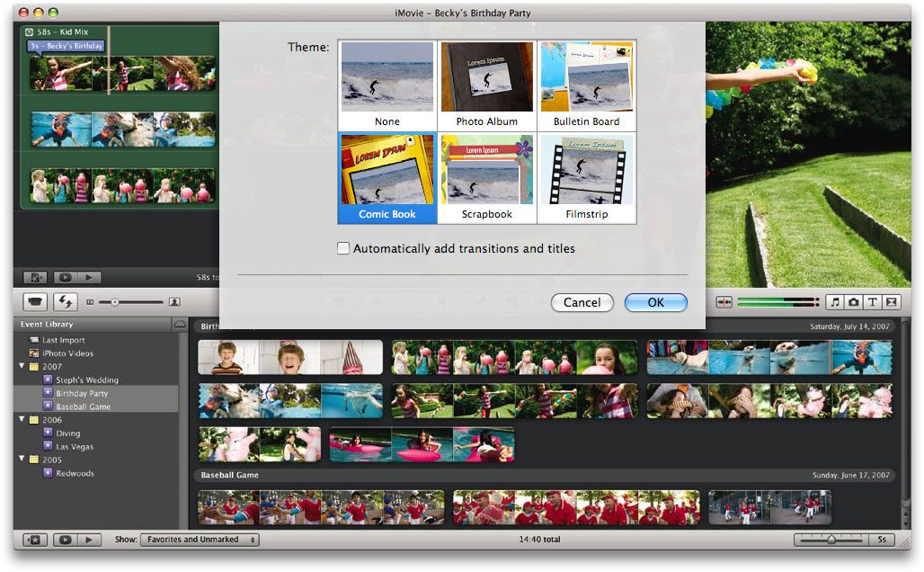Collapse the 2007 events folder
The height and width of the screenshot is (572, 924).
pos(22,367)
